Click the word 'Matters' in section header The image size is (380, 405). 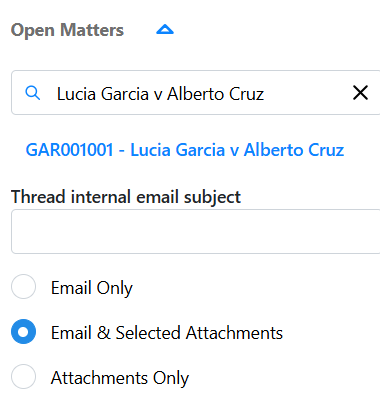pyautogui.click(x=92, y=30)
